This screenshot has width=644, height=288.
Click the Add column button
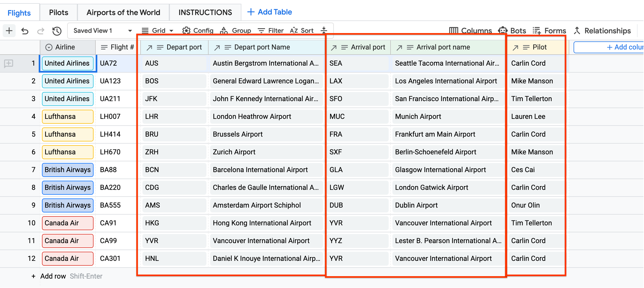coord(624,47)
